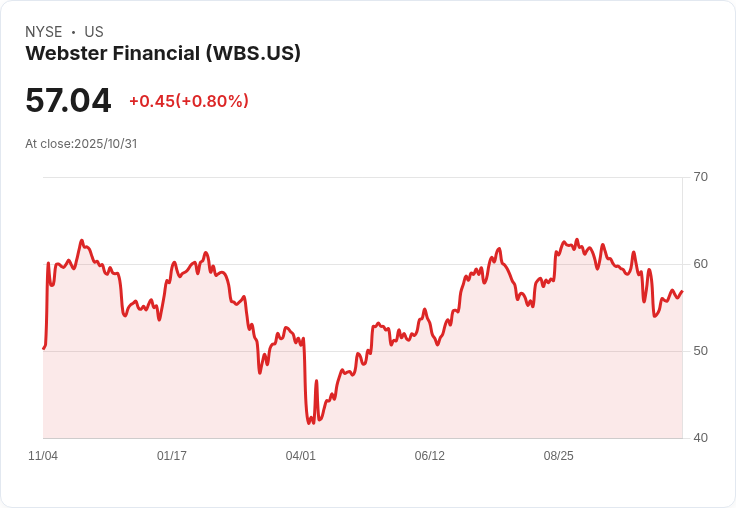Screen dimensions: 736x508
Task: Click the 60 price axis label
Action: pyautogui.click(x=700, y=264)
